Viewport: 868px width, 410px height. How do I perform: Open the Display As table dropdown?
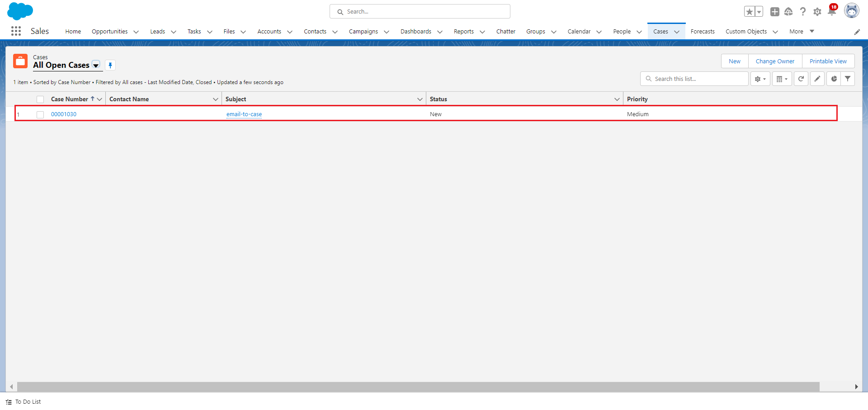tap(782, 79)
